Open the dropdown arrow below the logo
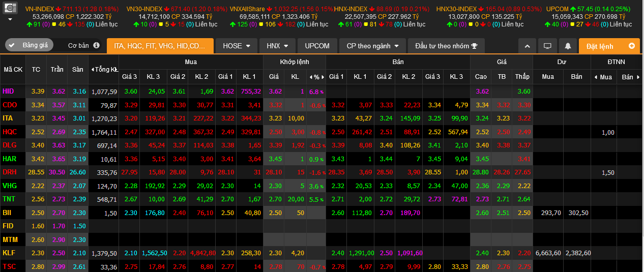 click(x=11, y=19)
